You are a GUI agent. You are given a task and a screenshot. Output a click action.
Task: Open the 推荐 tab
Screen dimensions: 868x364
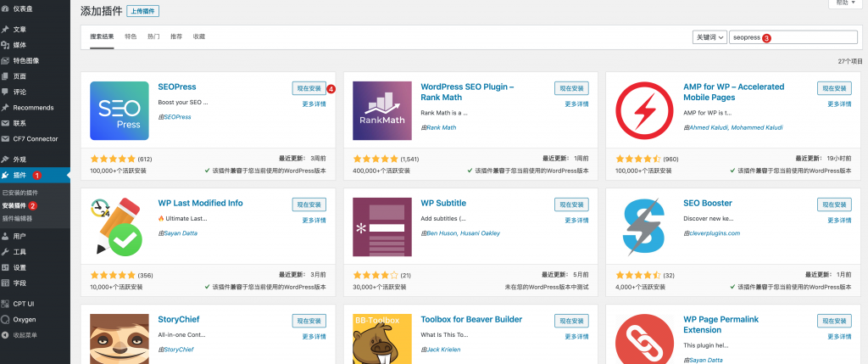click(x=176, y=37)
